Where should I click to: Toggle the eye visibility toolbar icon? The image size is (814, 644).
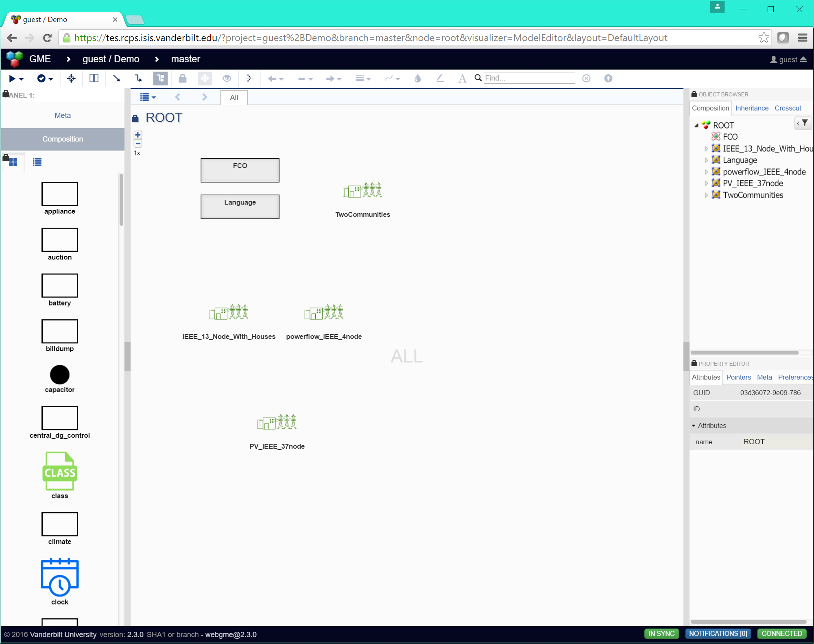pyautogui.click(x=227, y=78)
